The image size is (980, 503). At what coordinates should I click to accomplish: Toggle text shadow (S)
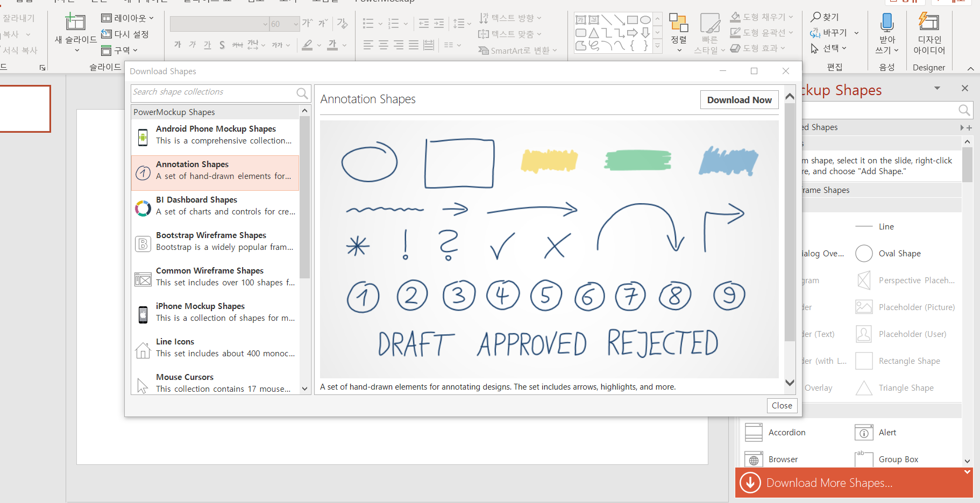pos(222,45)
